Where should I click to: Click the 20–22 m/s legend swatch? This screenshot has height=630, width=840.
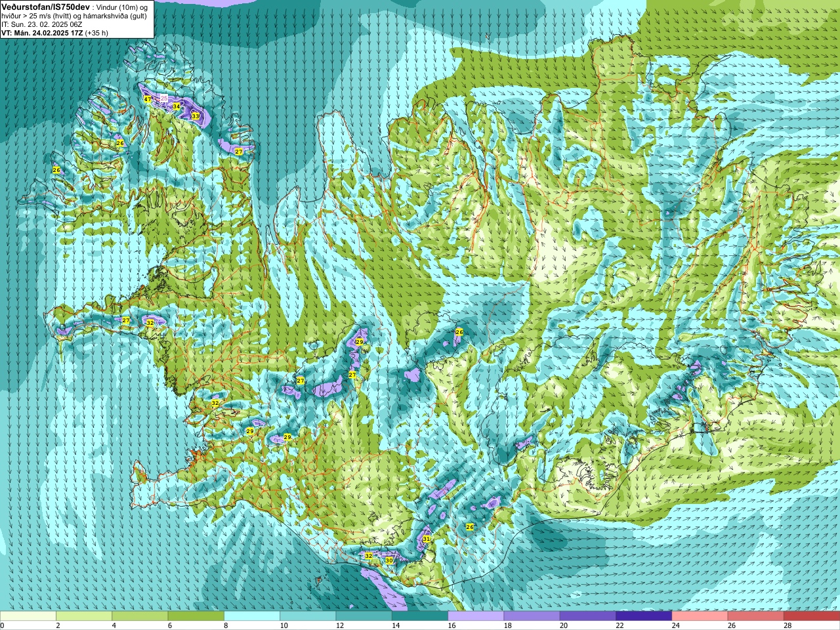click(588, 616)
